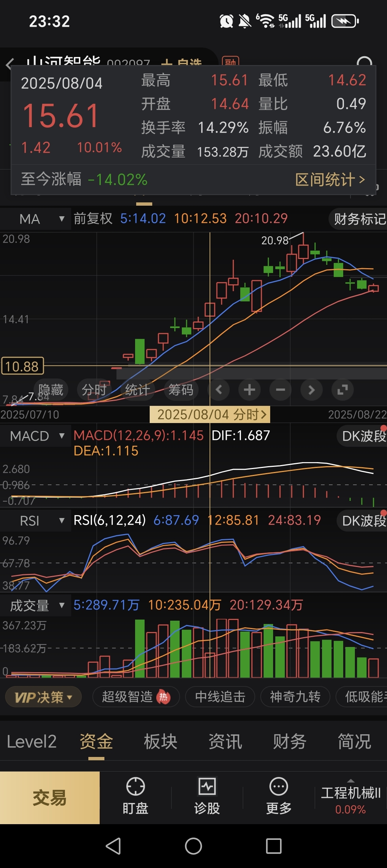Tap the muted bell status icon
387x868 pixels.
[x=245, y=21]
